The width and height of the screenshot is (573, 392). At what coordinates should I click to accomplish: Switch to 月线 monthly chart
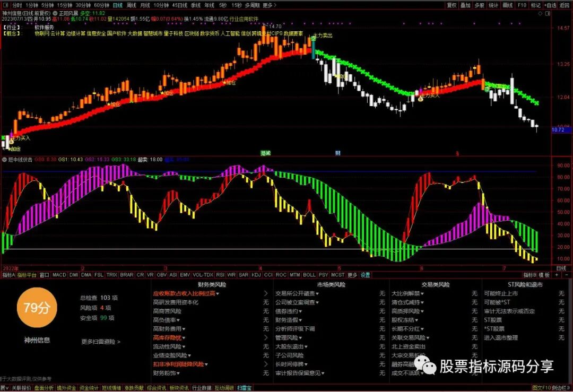click(x=145, y=5)
